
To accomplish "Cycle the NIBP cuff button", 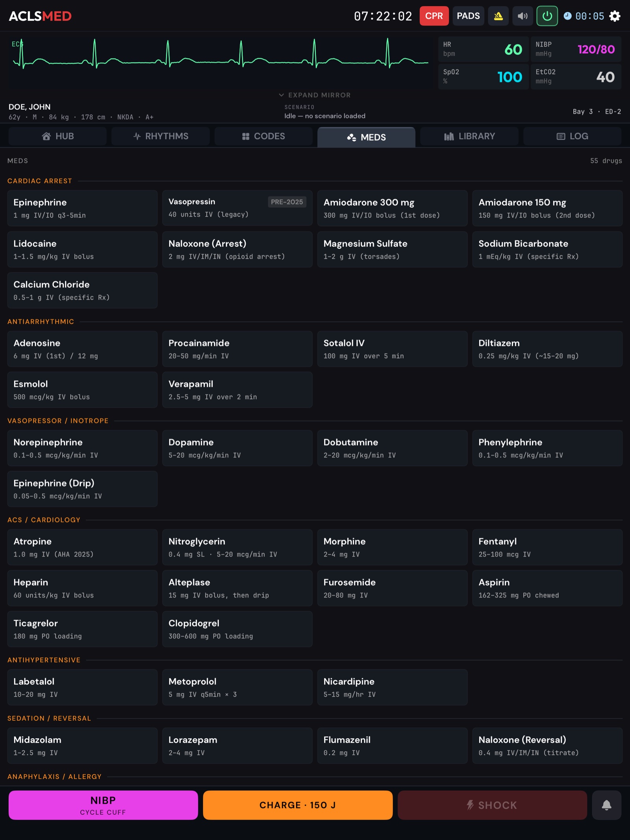I will pos(103,805).
